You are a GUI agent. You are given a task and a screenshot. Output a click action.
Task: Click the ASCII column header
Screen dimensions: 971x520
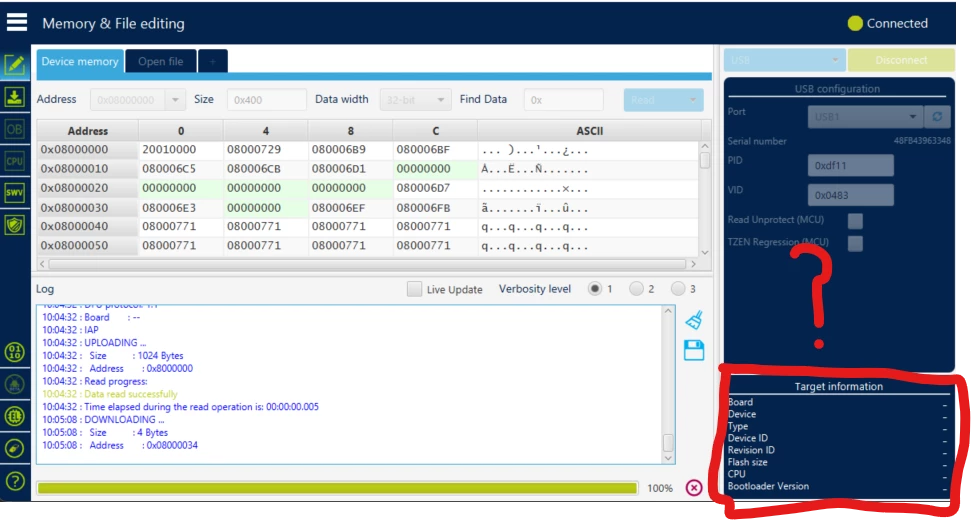589,131
